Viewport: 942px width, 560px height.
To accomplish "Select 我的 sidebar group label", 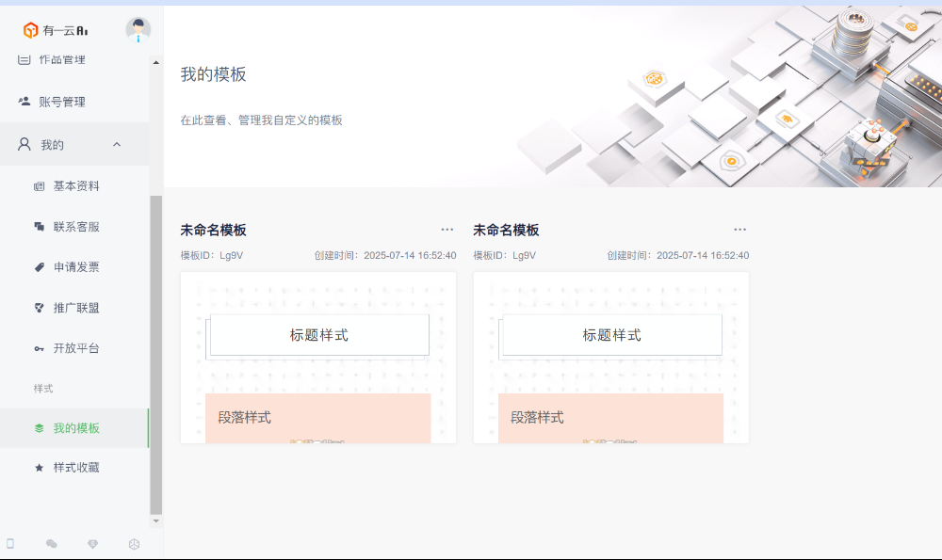I will click(x=52, y=145).
